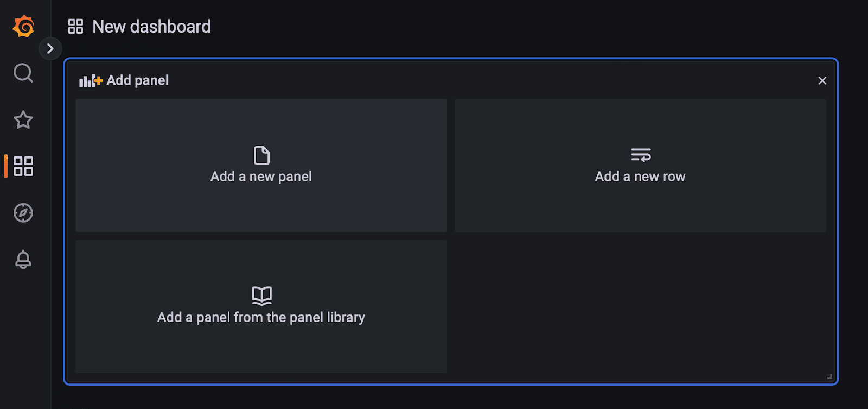This screenshot has height=409, width=868.
Task: Click the grid icon beside New dashboard title
Action: (x=75, y=26)
